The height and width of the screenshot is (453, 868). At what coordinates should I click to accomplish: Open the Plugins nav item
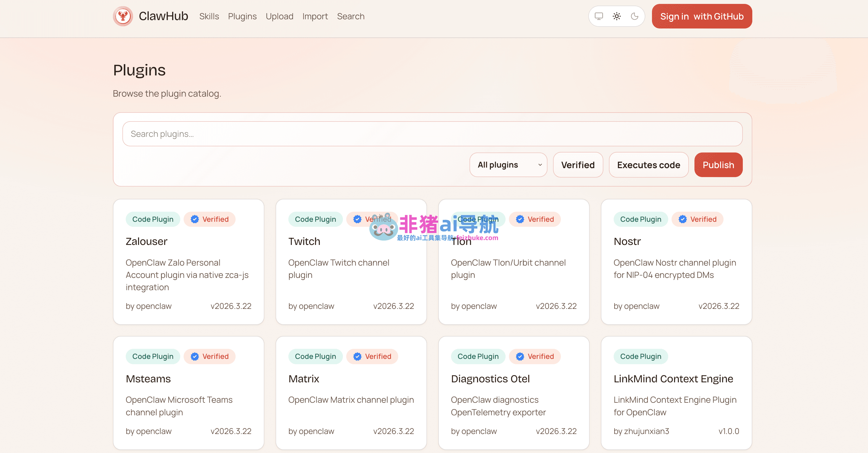pos(242,16)
